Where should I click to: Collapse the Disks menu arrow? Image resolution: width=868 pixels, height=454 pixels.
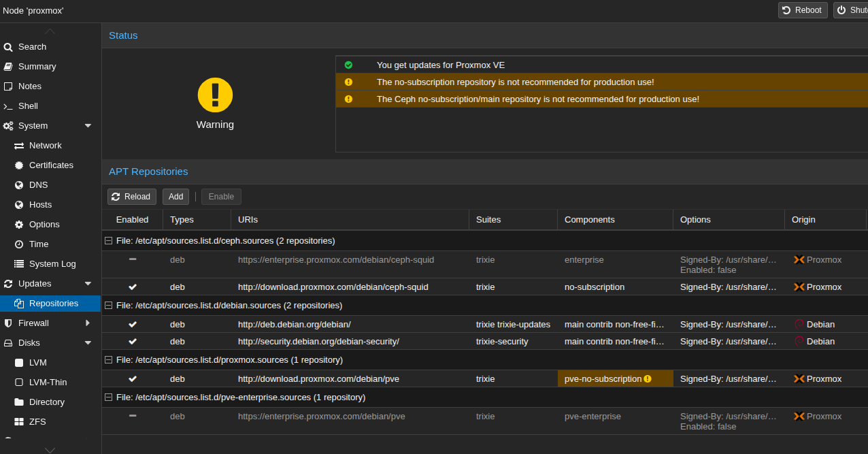[x=88, y=343]
